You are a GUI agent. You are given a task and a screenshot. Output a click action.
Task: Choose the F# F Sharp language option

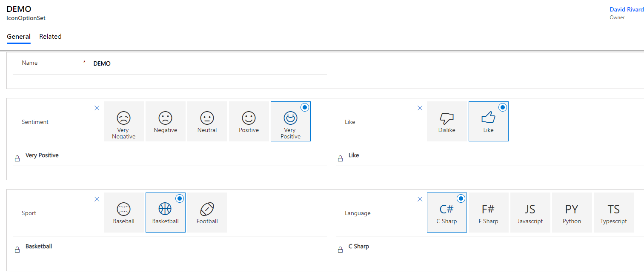[488, 213]
